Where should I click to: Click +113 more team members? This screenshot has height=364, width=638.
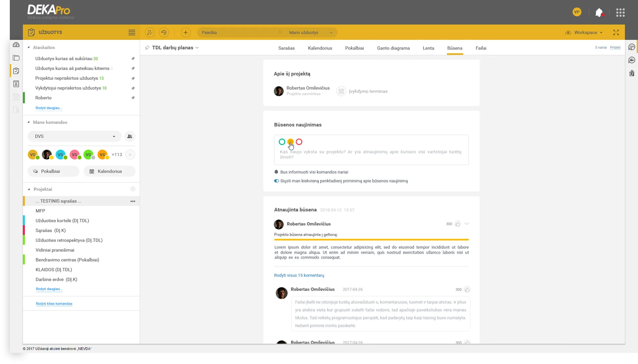pyautogui.click(x=117, y=155)
